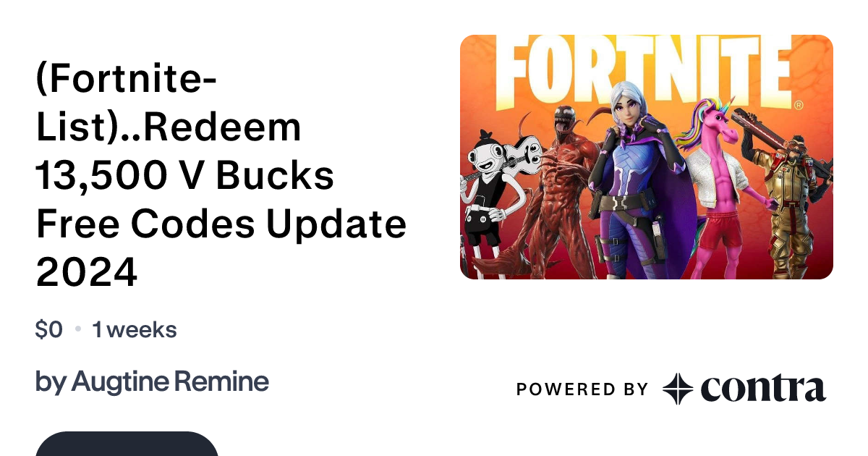This screenshot has width=868, height=456.
Task: Click the word 'by' before the author name
Action: (x=51, y=382)
